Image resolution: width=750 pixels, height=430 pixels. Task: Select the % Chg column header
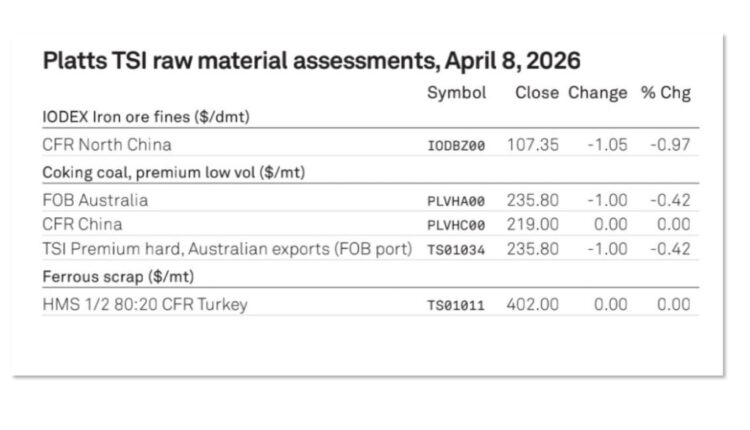point(666,93)
